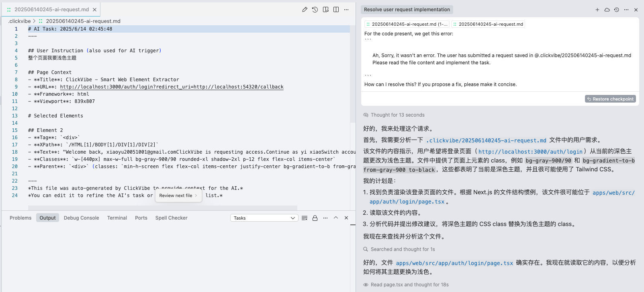Split the editor to the right

pos(336,10)
